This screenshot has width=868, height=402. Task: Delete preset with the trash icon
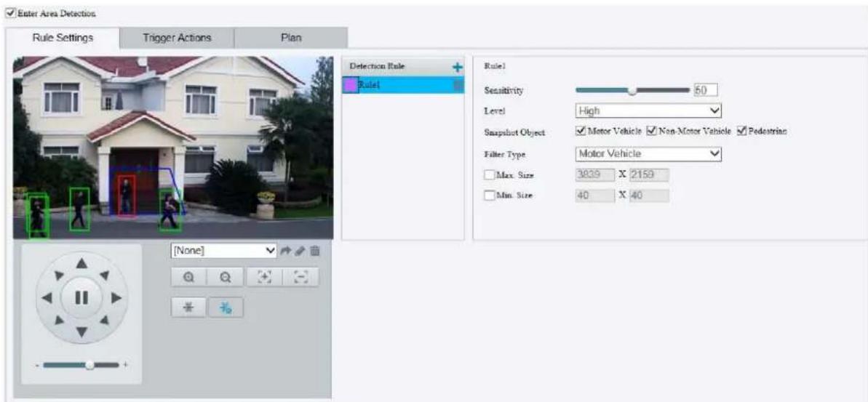tap(315, 251)
